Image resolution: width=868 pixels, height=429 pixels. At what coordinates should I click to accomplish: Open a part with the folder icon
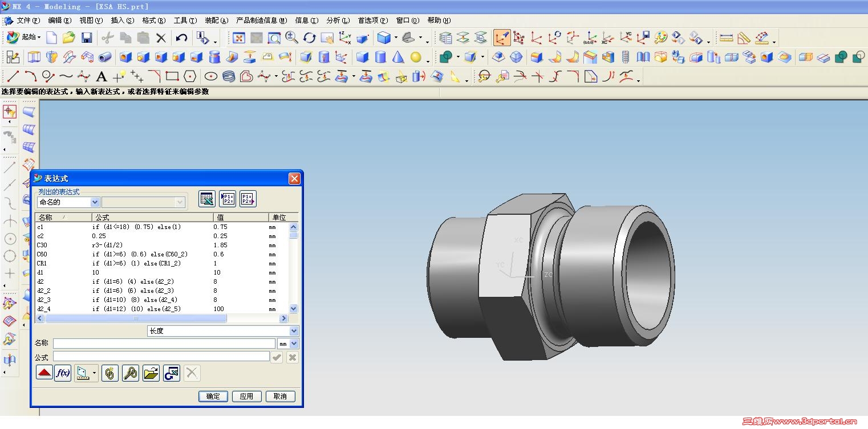coord(69,38)
